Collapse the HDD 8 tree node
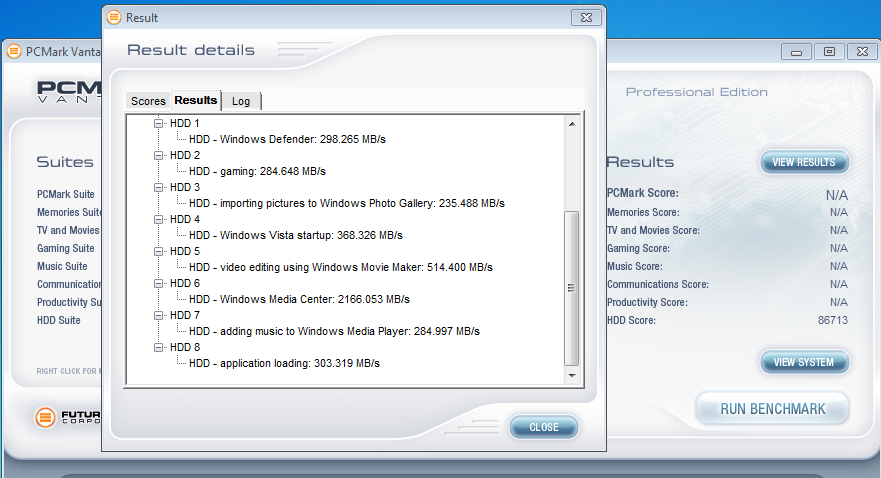Screen dimensions: 881x478 [x=158, y=347]
